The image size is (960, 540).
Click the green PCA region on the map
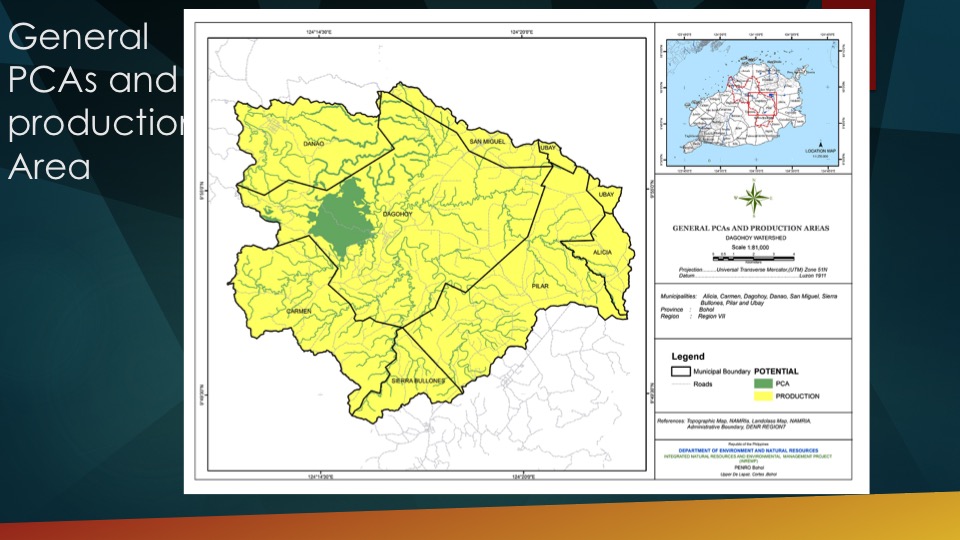[338, 220]
